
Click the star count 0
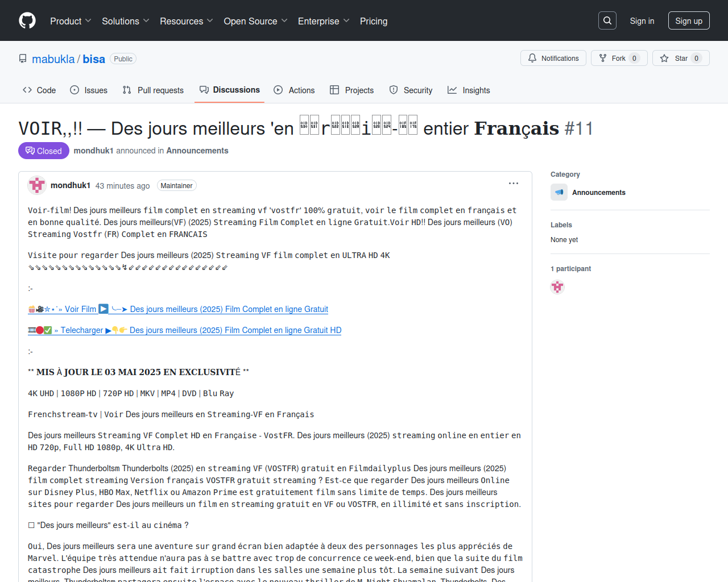click(x=697, y=59)
